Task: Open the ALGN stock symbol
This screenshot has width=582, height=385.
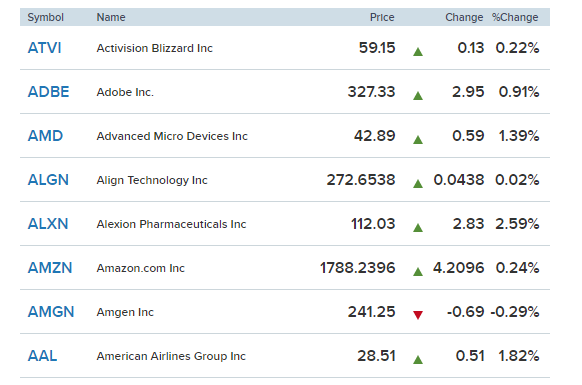Action: 48,180
